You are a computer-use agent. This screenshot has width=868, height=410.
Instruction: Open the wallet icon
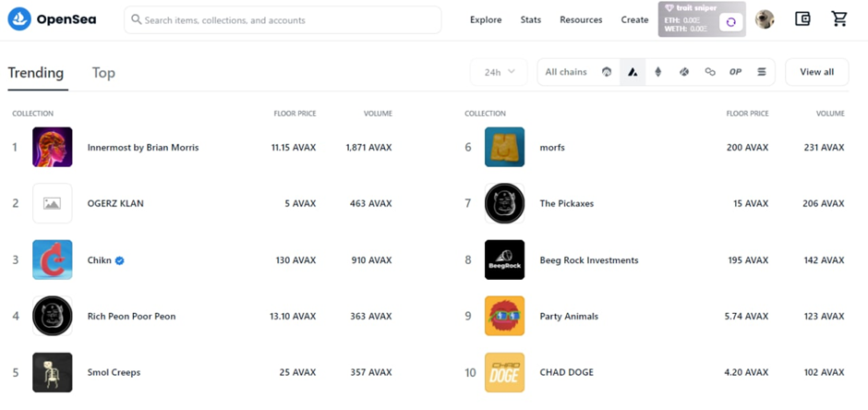pos(802,19)
